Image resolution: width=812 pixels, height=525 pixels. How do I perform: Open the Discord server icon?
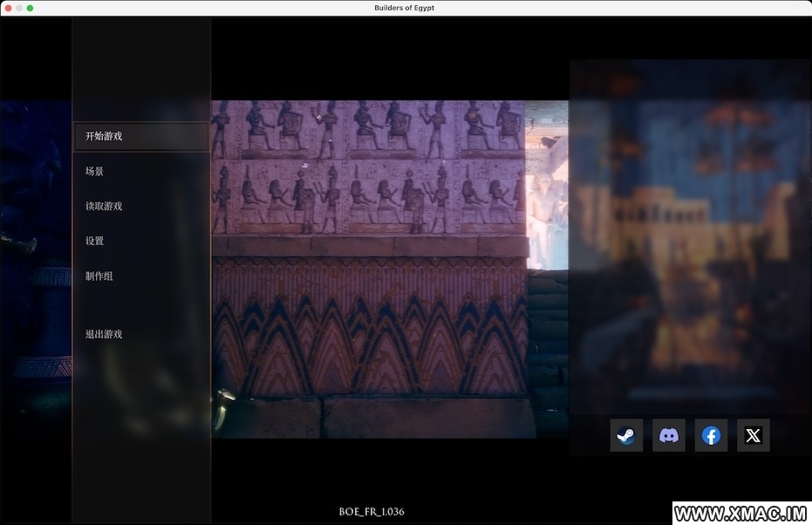click(x=669, y=435)
